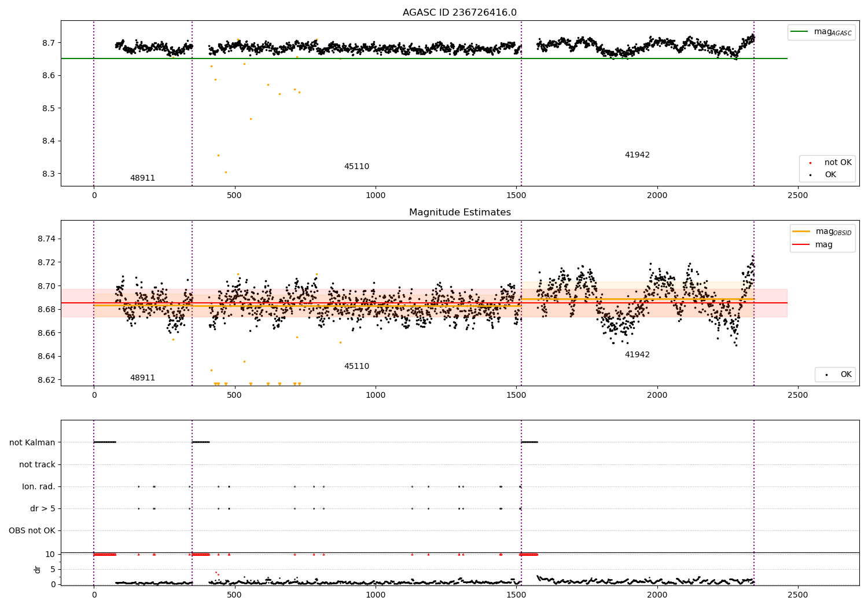Click the "OBS not OK" axis label

pyautogui.click(x=32, y=531)
